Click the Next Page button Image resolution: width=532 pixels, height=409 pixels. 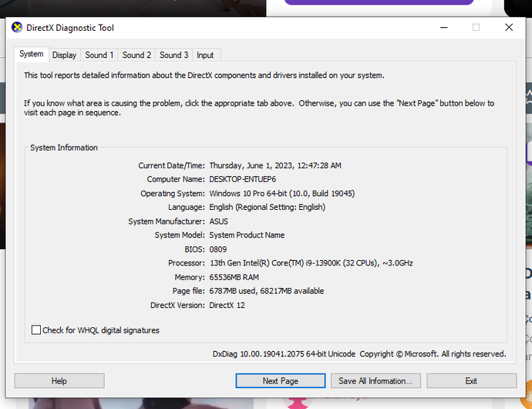[280, 380]
